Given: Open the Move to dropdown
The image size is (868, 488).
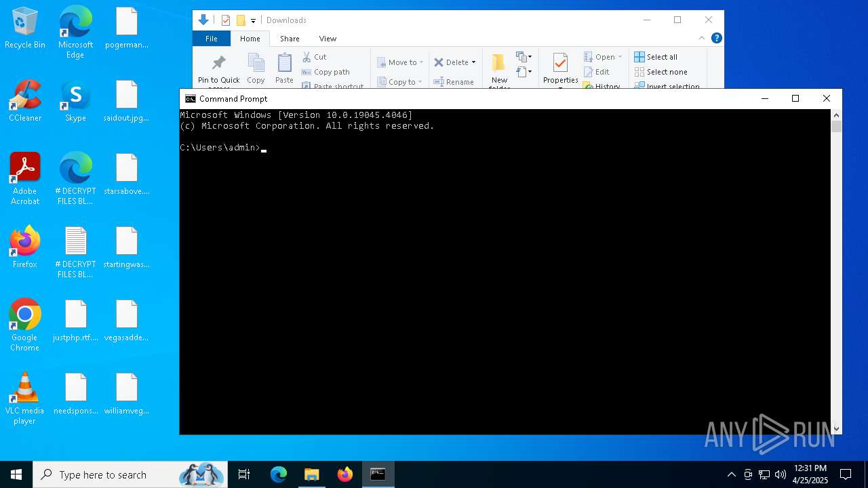Looking at the screenshot, I should coord(400,62).
